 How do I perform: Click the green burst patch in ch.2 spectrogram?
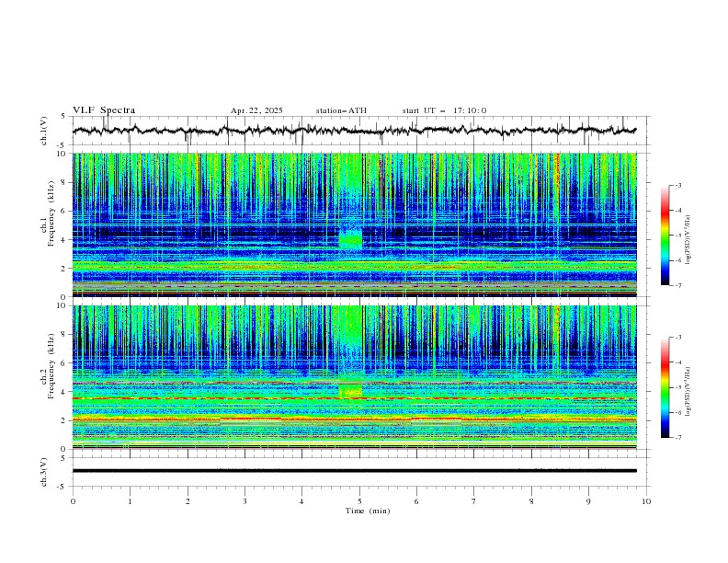[350, 391]
